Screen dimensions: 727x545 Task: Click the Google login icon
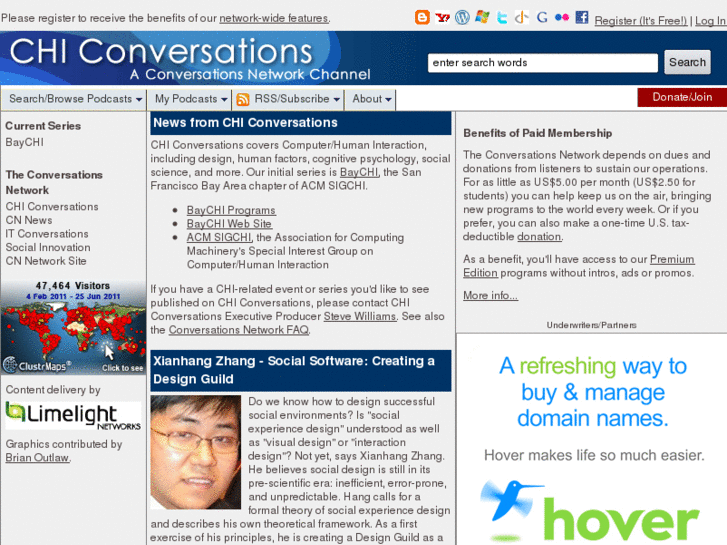(542, 18)
